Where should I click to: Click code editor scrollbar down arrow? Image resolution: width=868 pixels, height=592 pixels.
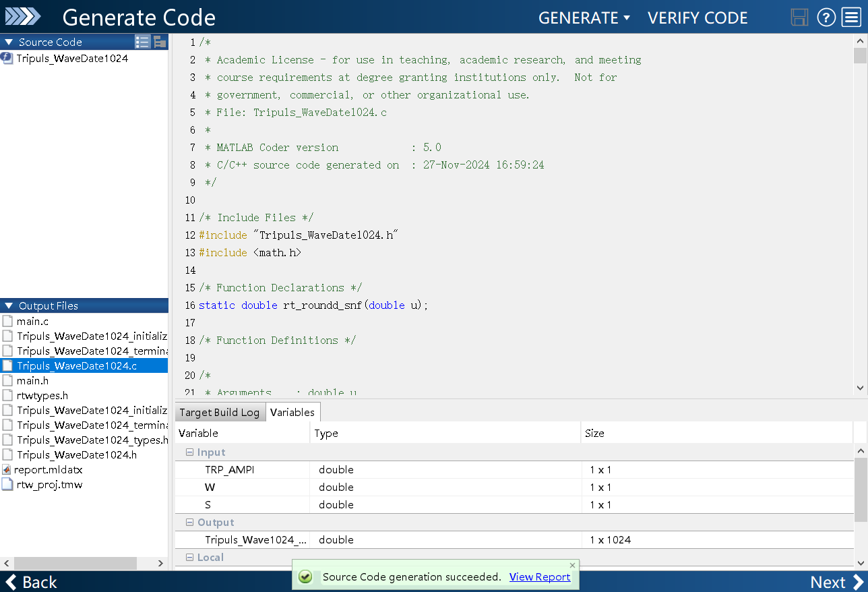[860, 388]
